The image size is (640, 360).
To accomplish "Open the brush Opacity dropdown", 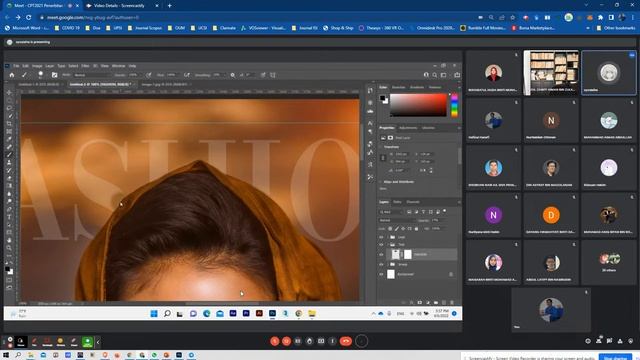I will 133,75.
